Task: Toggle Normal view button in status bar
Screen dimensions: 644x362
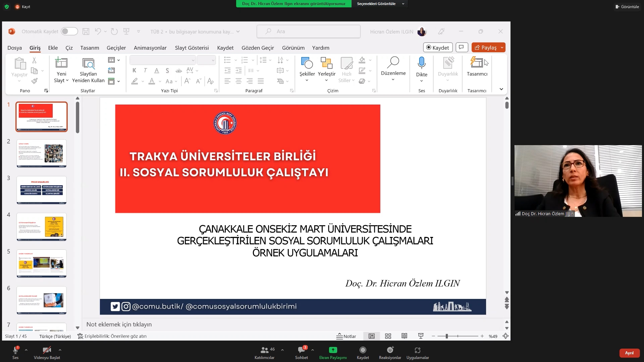Action: [x=372, y=336]
